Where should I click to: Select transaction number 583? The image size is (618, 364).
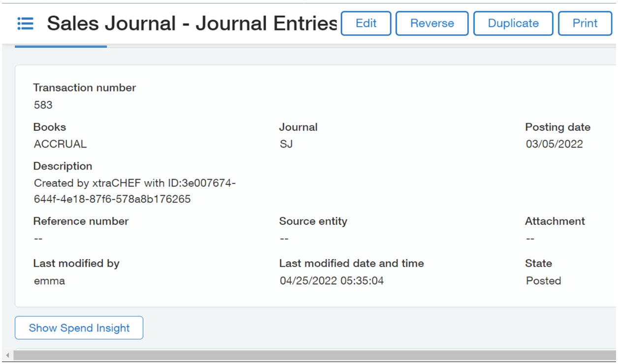tap(43, 105)
